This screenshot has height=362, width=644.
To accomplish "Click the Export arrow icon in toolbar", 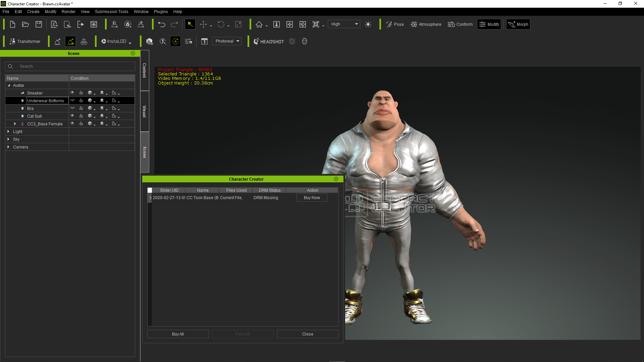I will coord(80,24).
